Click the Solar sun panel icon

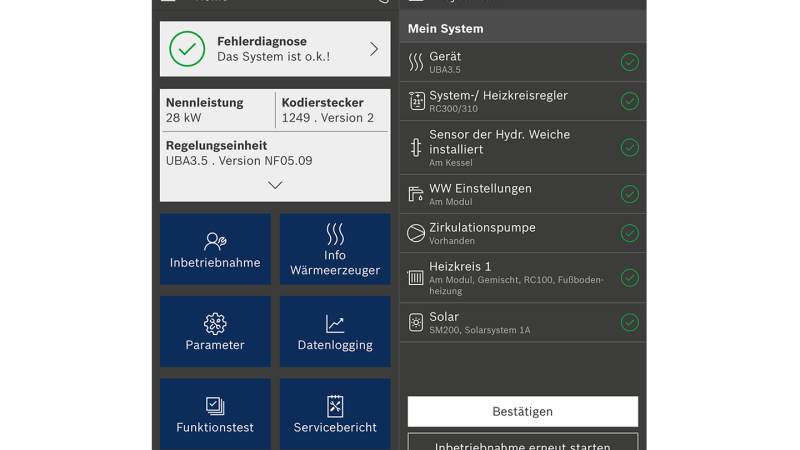[x=416, y=322]
